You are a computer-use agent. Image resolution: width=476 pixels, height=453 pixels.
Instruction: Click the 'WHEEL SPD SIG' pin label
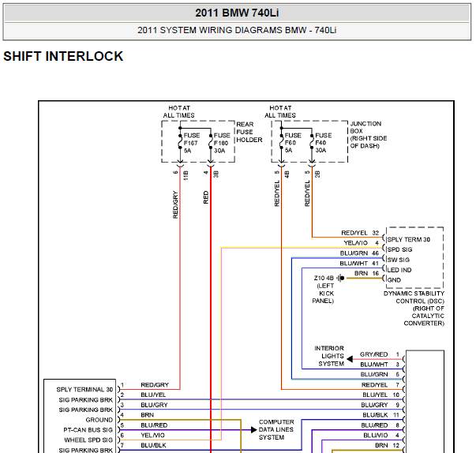click(x=88, y=440)
